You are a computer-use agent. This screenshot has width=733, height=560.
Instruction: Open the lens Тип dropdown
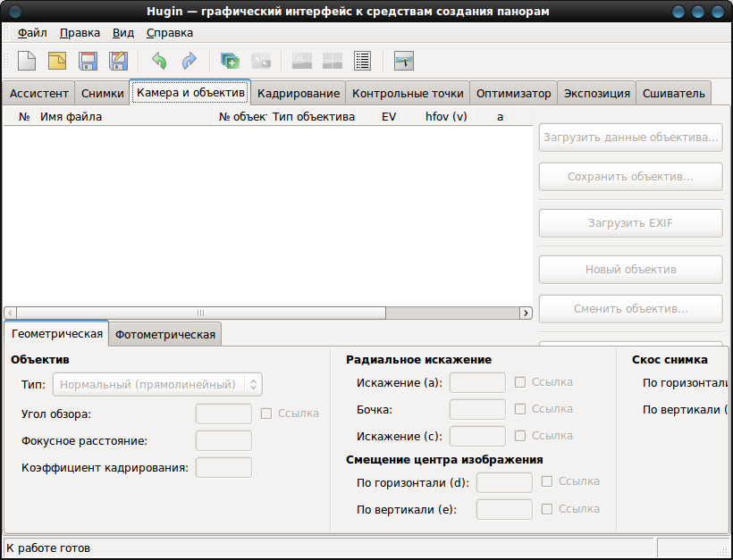pyautogui.click(x=157, y=384)
